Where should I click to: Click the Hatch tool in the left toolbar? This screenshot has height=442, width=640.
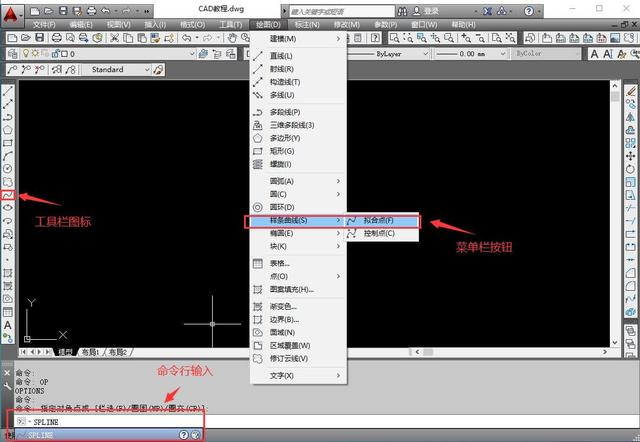coord(8,273)
